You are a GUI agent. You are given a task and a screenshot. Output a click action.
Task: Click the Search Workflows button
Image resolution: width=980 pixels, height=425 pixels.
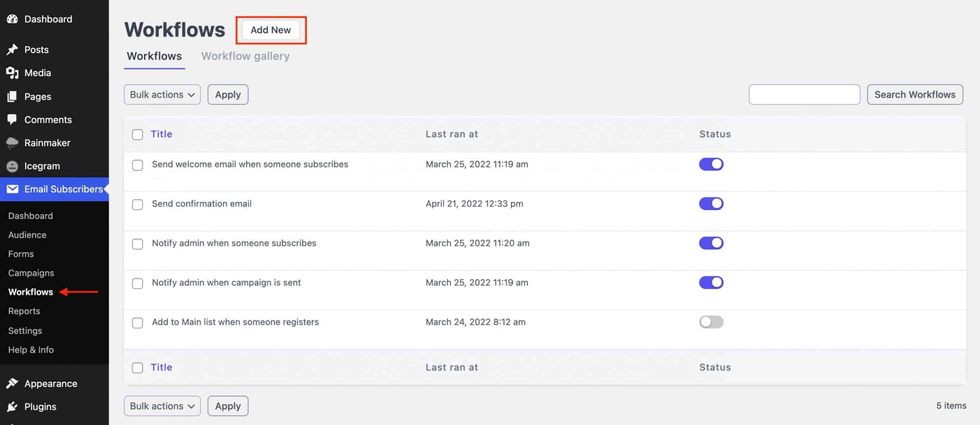pos(915,94)
